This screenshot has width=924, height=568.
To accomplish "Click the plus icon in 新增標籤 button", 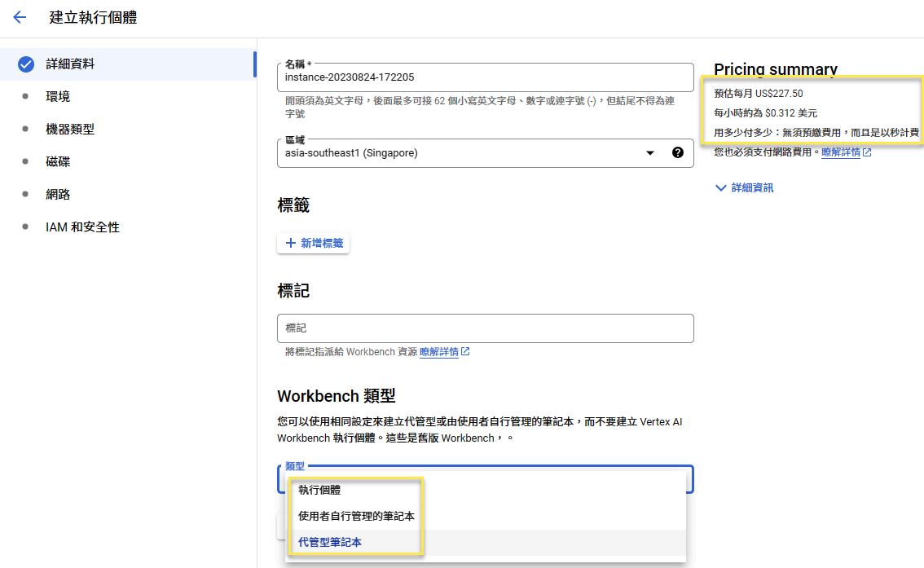I will (290, 243).
